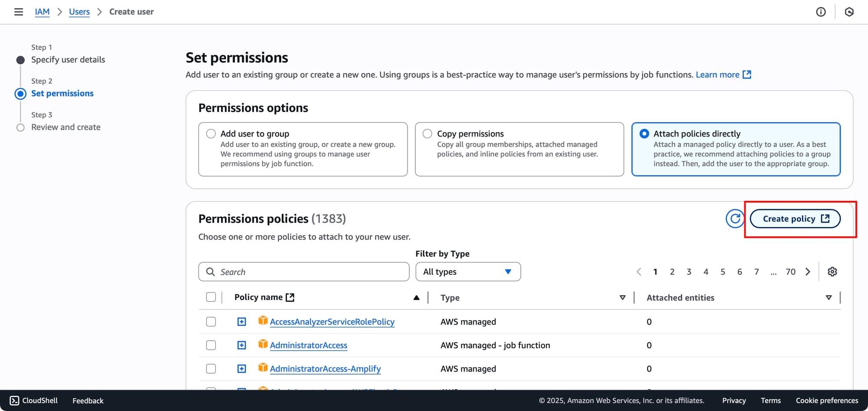The width and height of the screenshot is (868, 411).
Task: Select current page 1 in pagination
Action: [655, 272]
